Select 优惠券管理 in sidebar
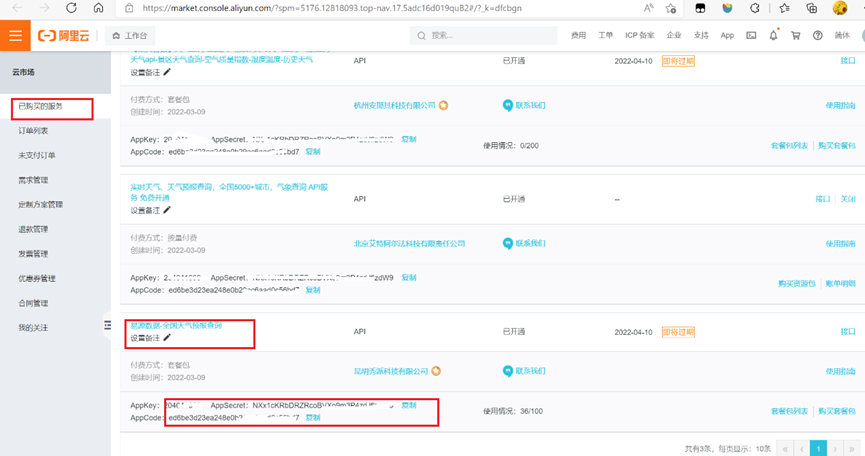The image size is (865, 456). click(x=37, y=278)
